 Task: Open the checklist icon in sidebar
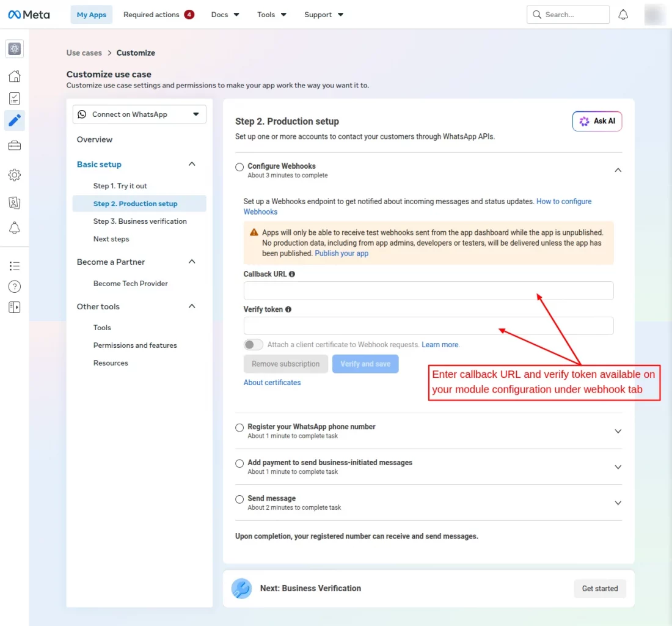click(x=15, y=98)
